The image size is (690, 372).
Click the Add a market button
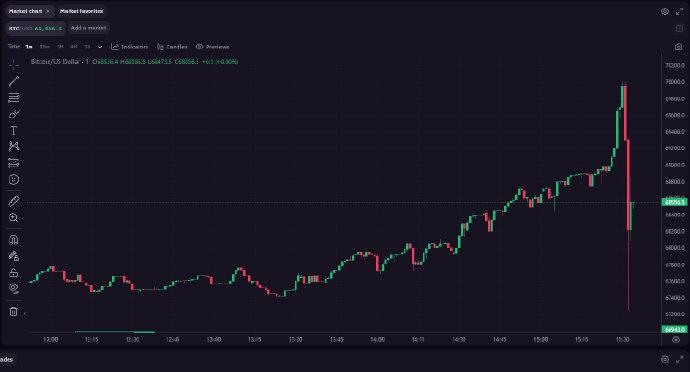pos(88,28)
